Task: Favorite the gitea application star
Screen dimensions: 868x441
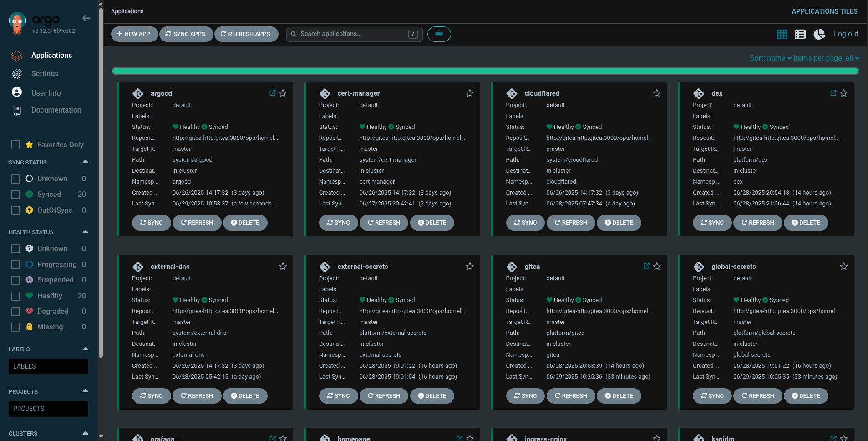Action: tap(657, 266)
